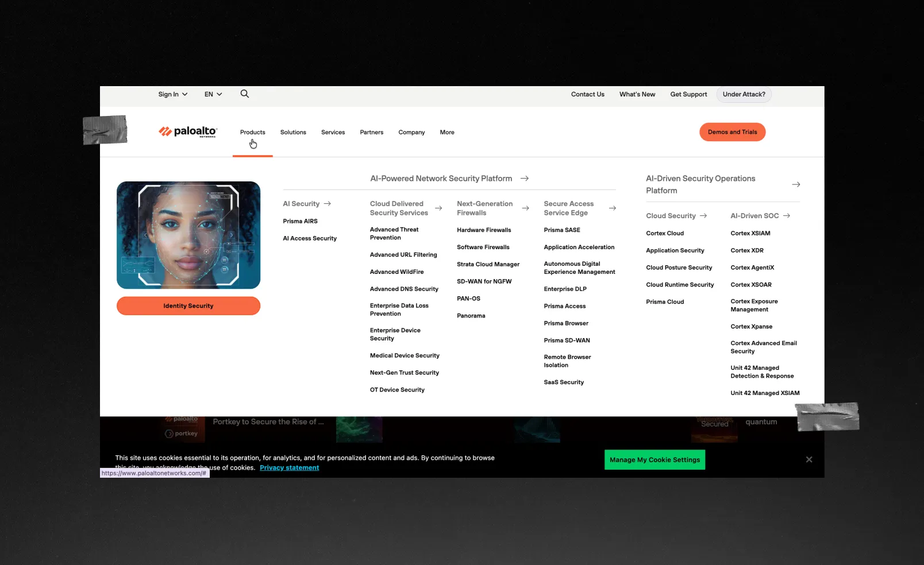Image resolution: width=924 pixels, height=565 pixels.
Task: Select Cortex XSIAM
Action: pos(750,234)
